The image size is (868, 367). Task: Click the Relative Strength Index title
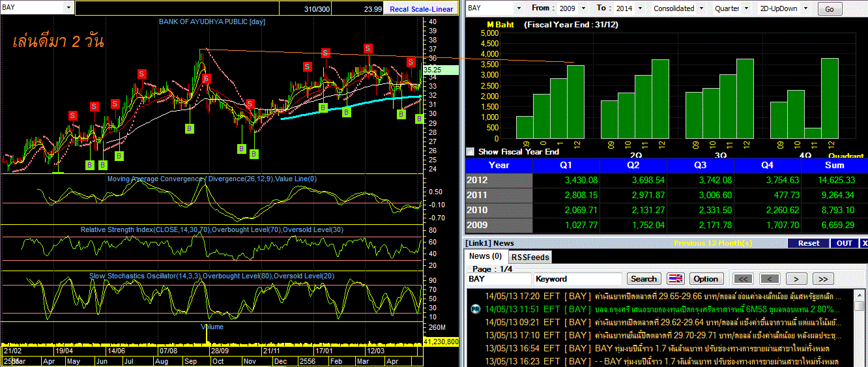tap(212, 229)
